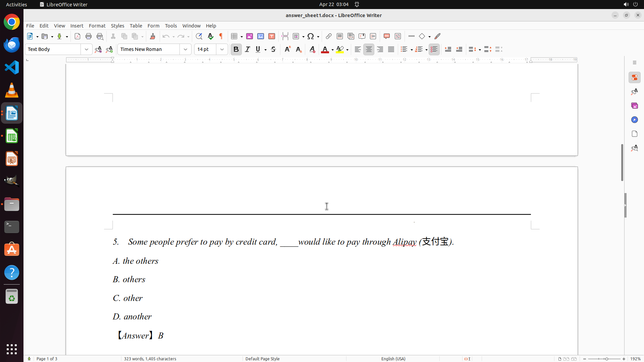Open LibreOffice Calc from dock
Image resolution: width=644 pixels, height=362 pixels.
pos(12,136)
